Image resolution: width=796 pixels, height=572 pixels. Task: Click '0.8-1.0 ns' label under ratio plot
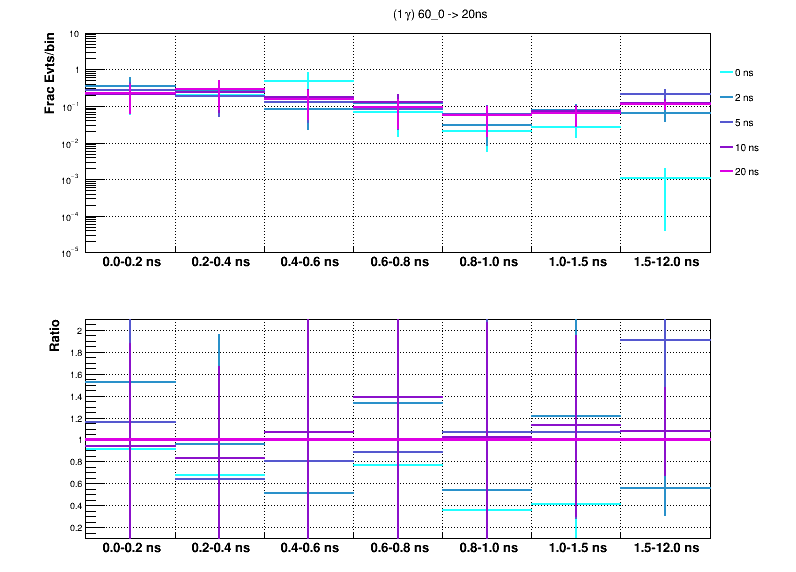[x=487, y=549]
